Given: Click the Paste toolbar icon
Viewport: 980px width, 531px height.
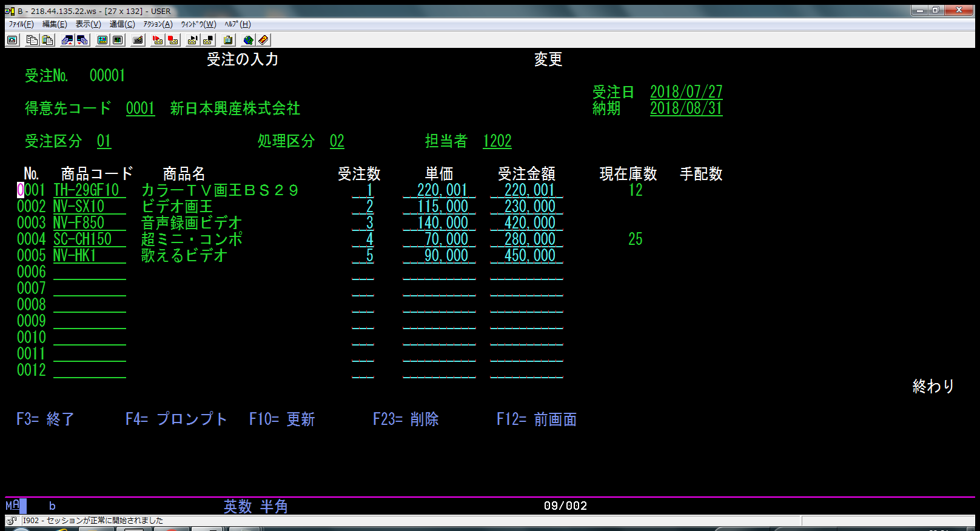Looking at the screenshot, I should (x=47, y=40).
